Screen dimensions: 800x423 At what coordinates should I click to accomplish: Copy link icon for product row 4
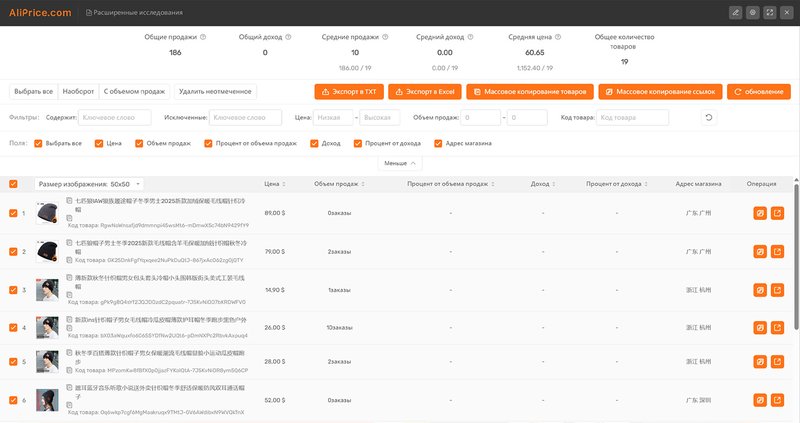tap(760, 328)
